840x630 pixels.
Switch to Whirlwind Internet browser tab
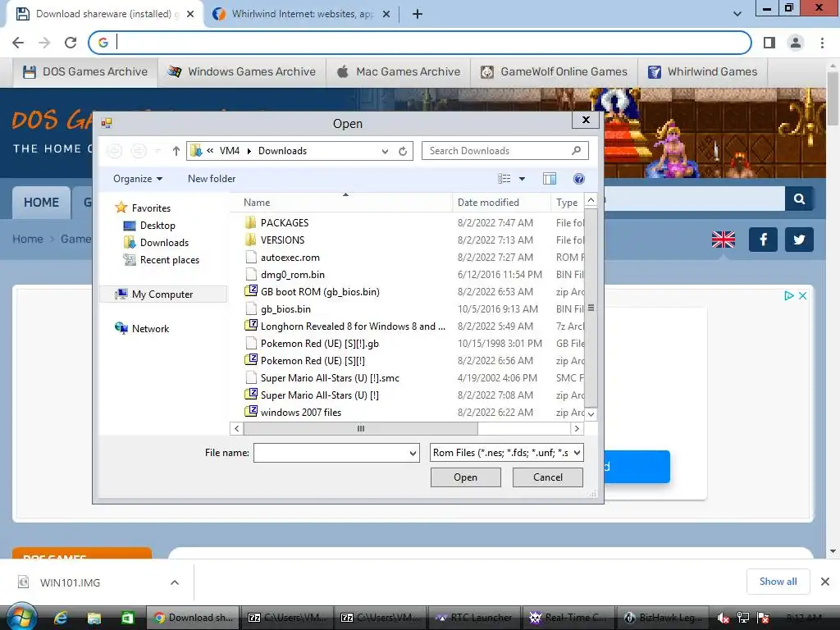(x=302, y=14)
